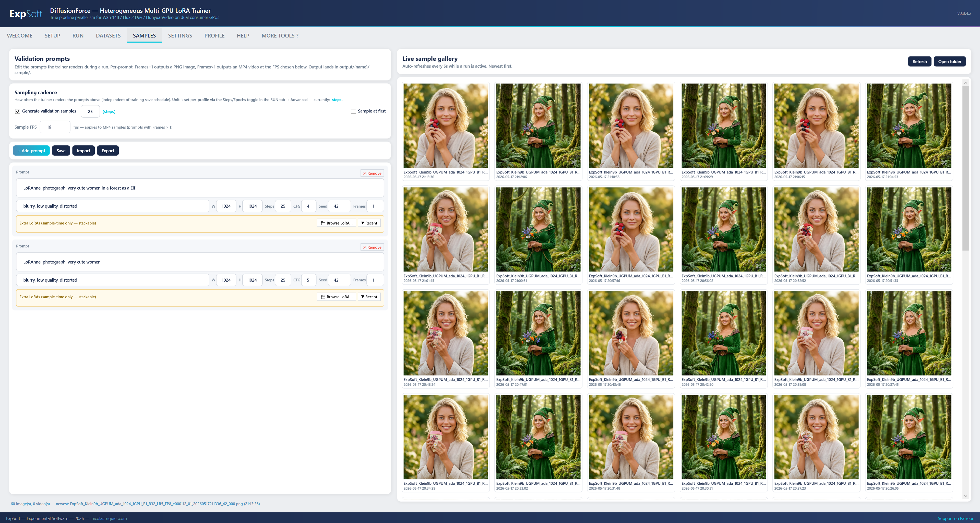Open the SETTINGS tab
The width and height of the screenshot is (980, 523).
pyautogui.click(x=180, y=35)
